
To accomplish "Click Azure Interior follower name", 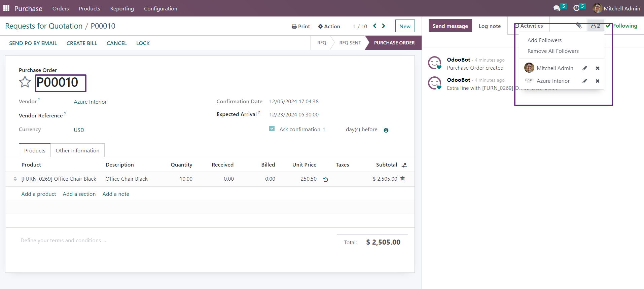I will (x=553, y=81).
